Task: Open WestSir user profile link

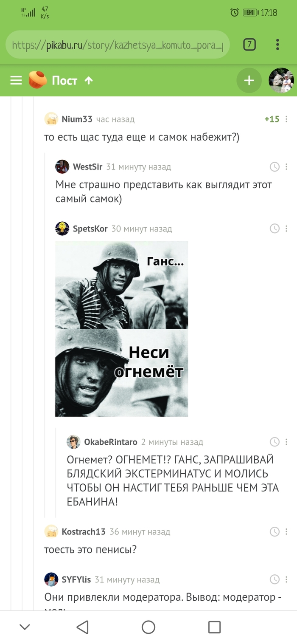Action: coord(87,167)
